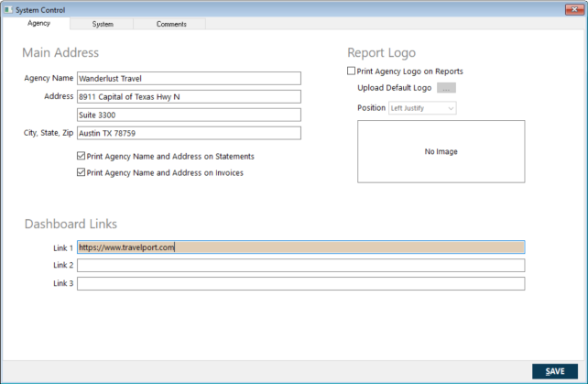Open the Comments tab

click(171, 24)
